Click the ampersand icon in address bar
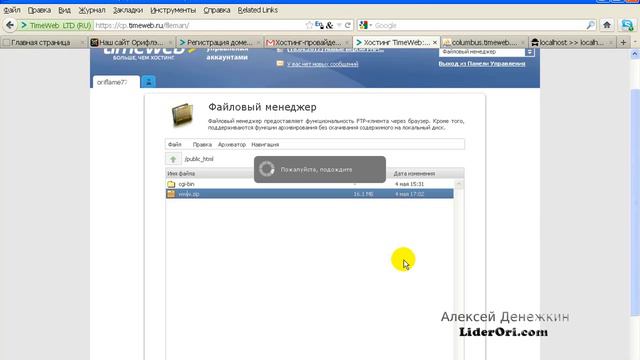Viewport: 640px width, 360px height. [x=329, y=25]
